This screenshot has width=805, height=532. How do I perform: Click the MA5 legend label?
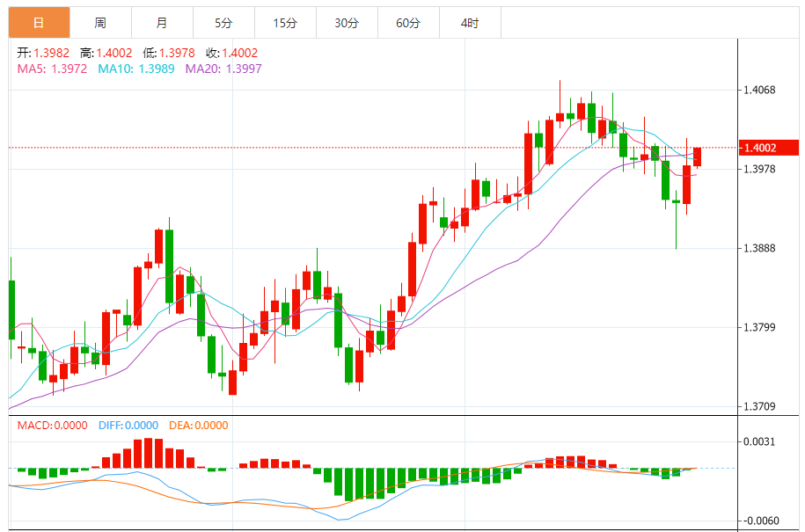tap(52, 69)
